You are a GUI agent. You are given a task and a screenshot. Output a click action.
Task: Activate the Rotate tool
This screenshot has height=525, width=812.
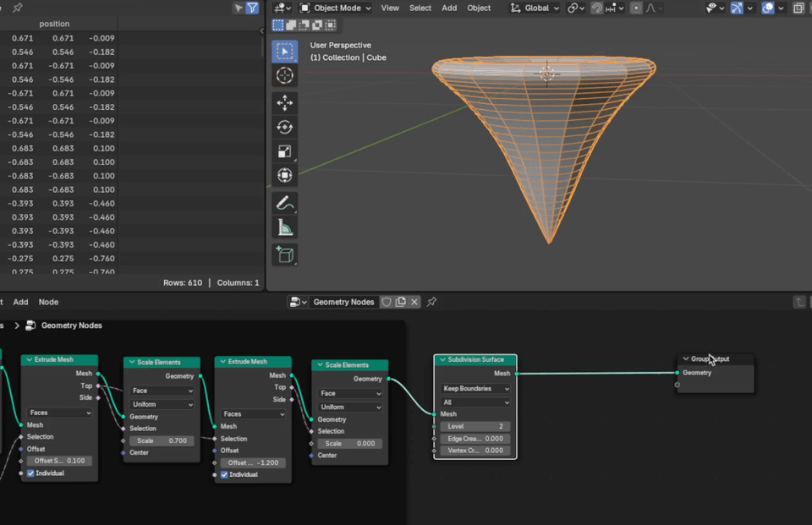[x=284, y=127]
